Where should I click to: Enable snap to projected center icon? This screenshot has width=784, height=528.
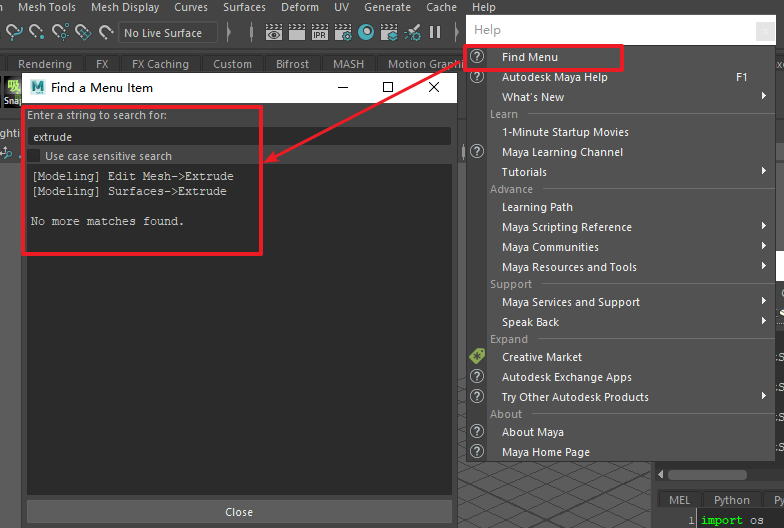pos(60,32)
